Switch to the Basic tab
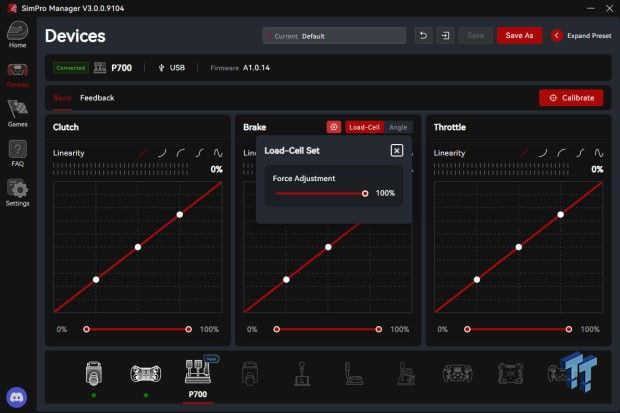620x413 pixels. point(62,98)
